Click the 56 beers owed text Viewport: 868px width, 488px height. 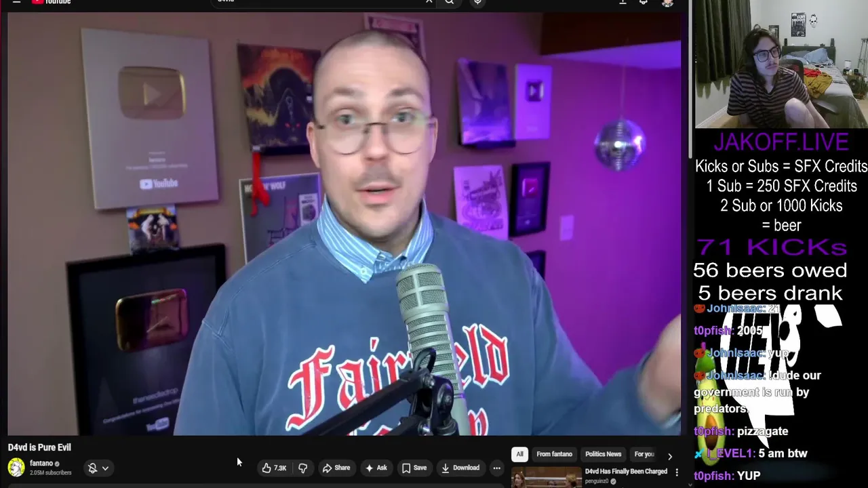[x=770, y=270]
